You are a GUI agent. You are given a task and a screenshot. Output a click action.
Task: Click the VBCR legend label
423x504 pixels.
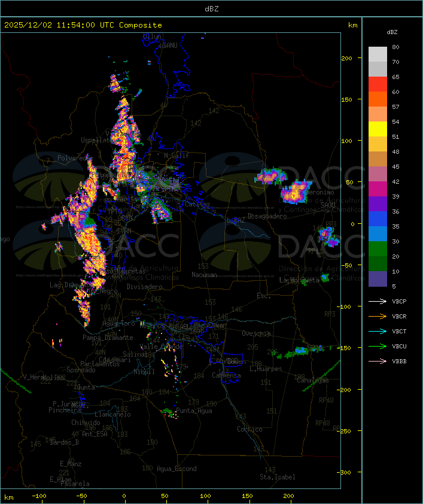(x=399, y=317)
